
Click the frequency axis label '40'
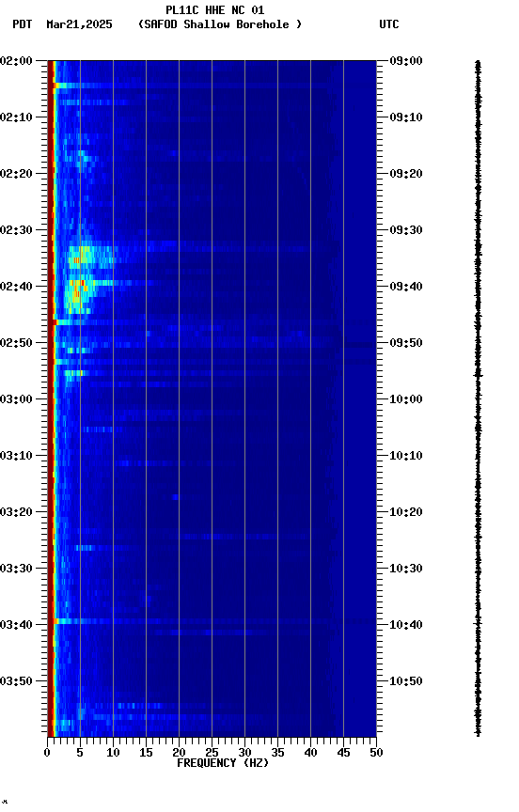point(311,754)
